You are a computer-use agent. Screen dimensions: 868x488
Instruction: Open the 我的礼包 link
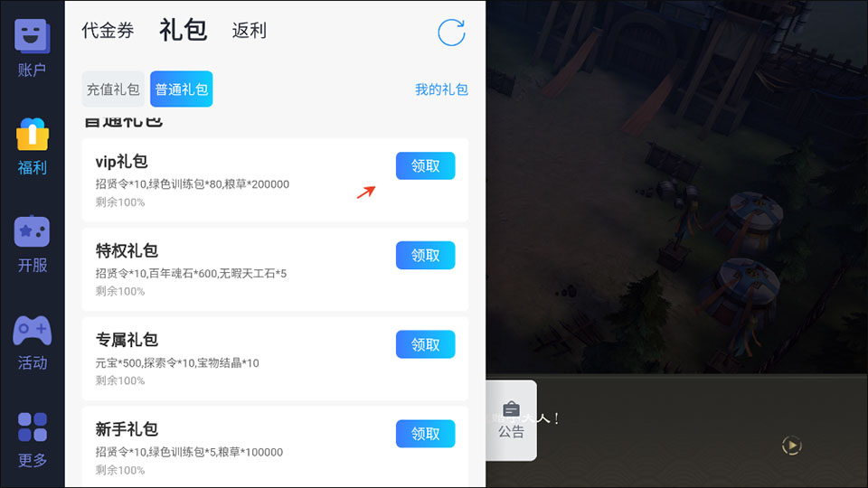coord(442,89)
